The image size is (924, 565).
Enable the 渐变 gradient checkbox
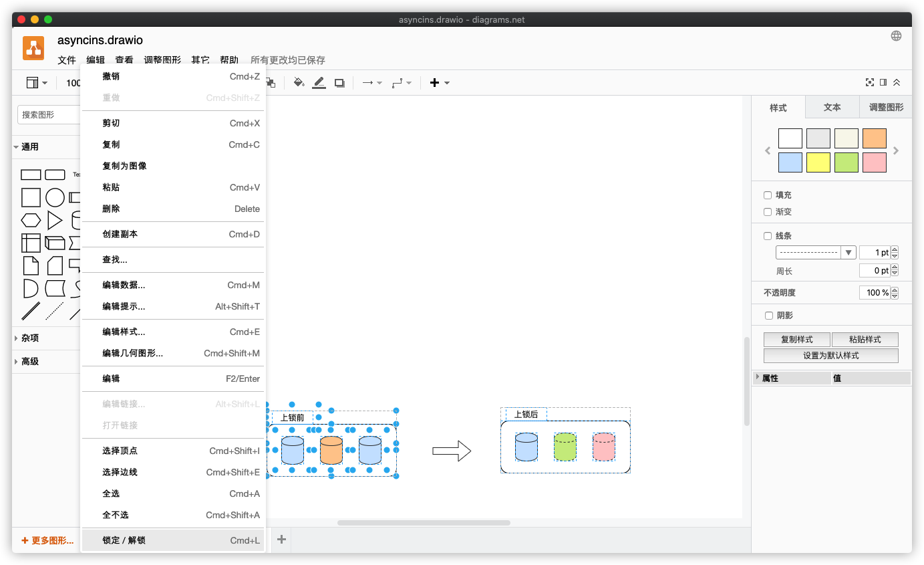pyautogui.click(x=768, y=212)
